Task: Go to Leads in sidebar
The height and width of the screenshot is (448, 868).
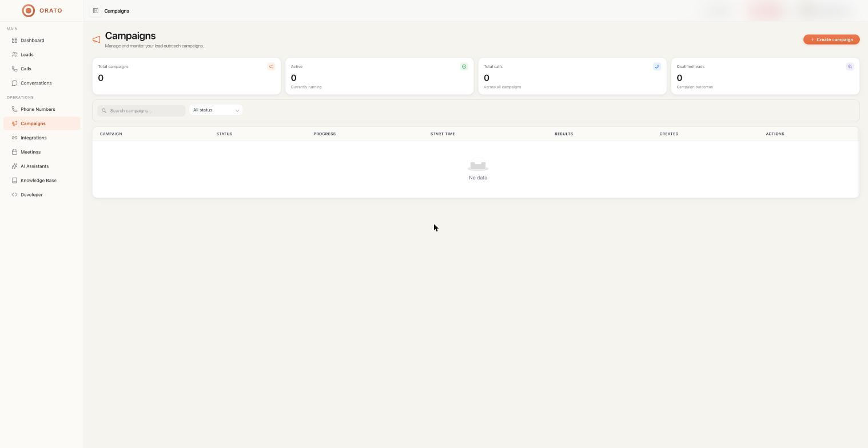Action: (x=42, y=55)
